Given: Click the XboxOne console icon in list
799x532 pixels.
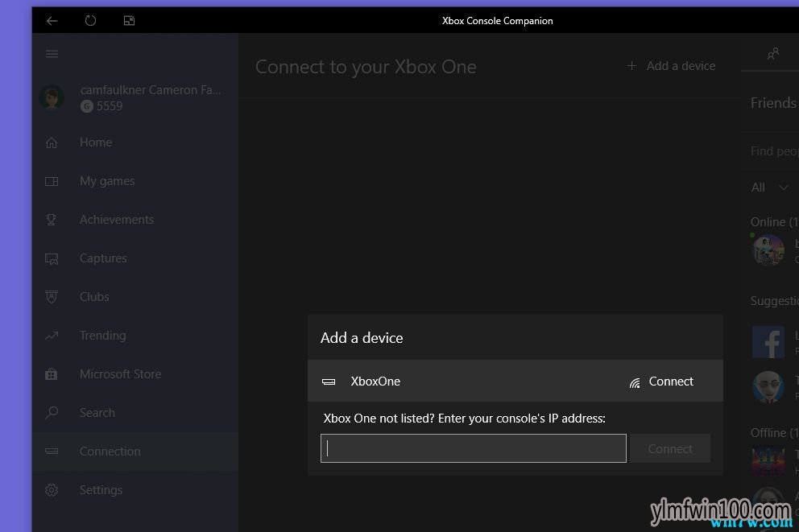Looking at the screenshot, I should pyautogui.click(x=329, y=381).
